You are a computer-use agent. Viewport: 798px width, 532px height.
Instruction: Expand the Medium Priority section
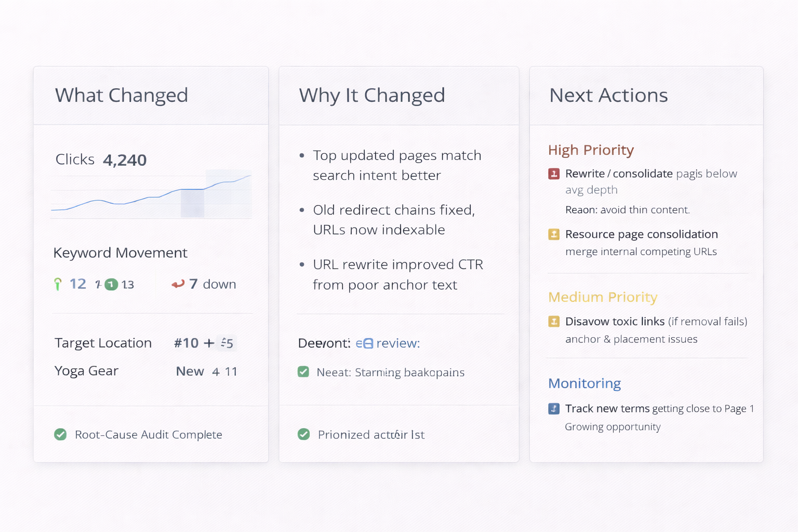click(x=603, y=297)
